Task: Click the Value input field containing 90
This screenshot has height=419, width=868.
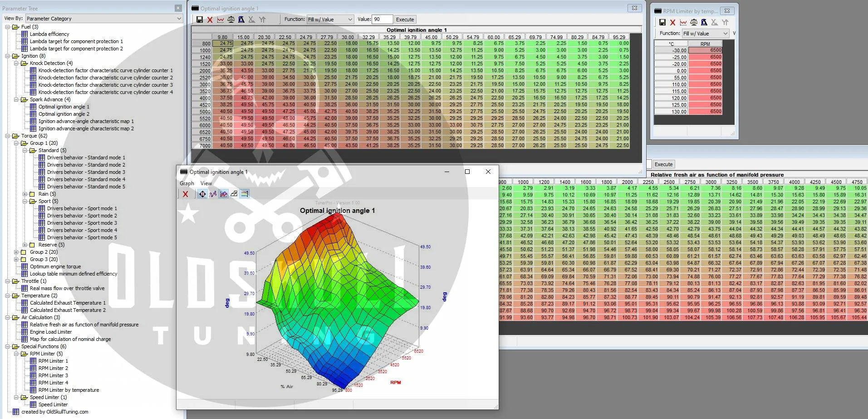Action: pos(382,20)
